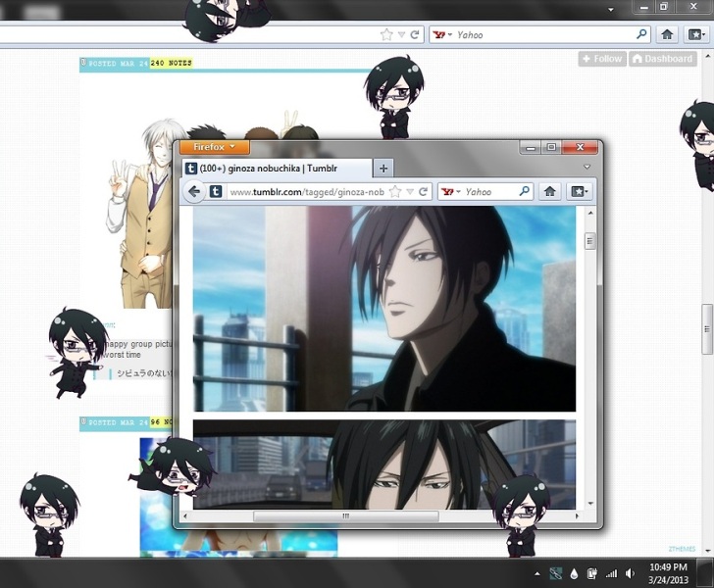Screen dimensions: 714x588
Task: Go to the home page in front window
Action: tap(549, 192)
